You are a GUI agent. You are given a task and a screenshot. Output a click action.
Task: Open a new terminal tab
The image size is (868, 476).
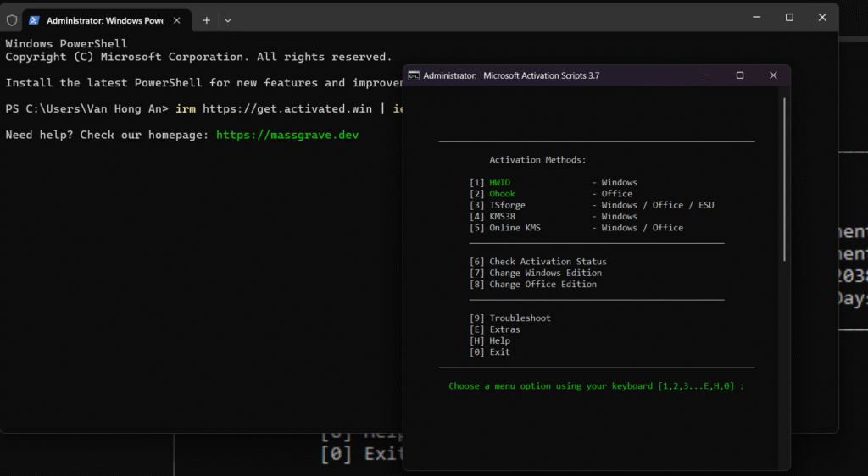pos(206,19)
